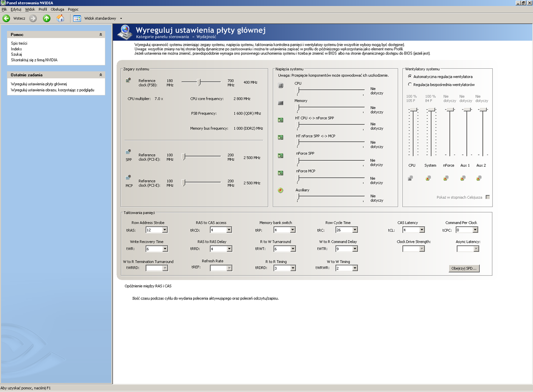Click the CPU fan icon
This screenshot has width=533, height=392.
tap(411, 178)
